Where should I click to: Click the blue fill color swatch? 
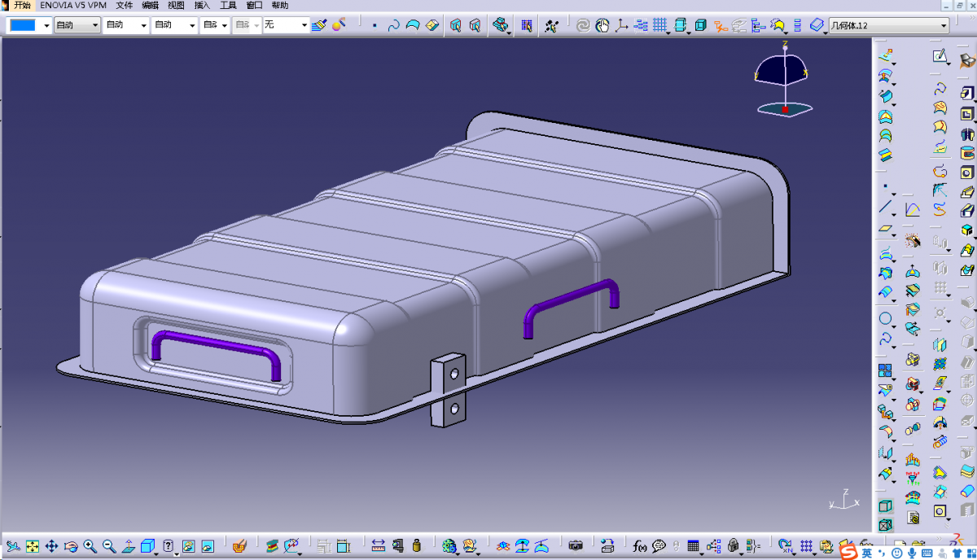(23, 25)
